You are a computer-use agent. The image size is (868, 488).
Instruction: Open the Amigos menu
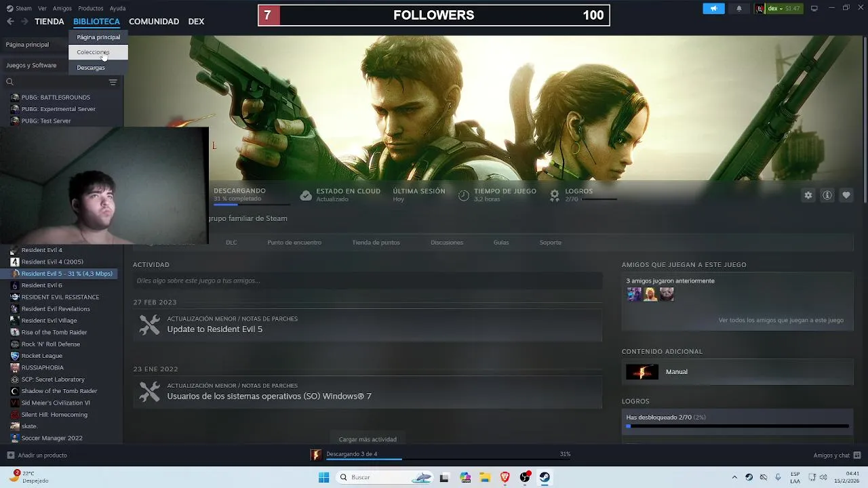coord(62,8)
